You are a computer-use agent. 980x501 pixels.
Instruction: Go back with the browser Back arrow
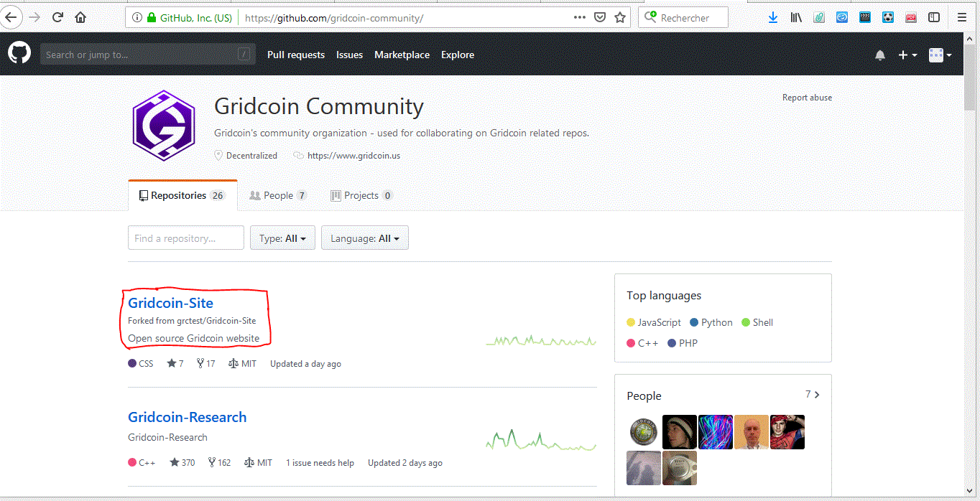coord(11,17)
